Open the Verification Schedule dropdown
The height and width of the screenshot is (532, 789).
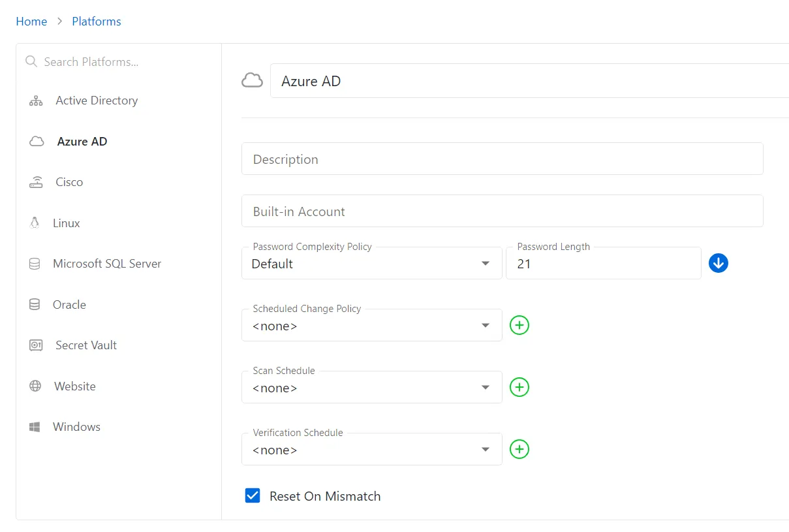485,449
